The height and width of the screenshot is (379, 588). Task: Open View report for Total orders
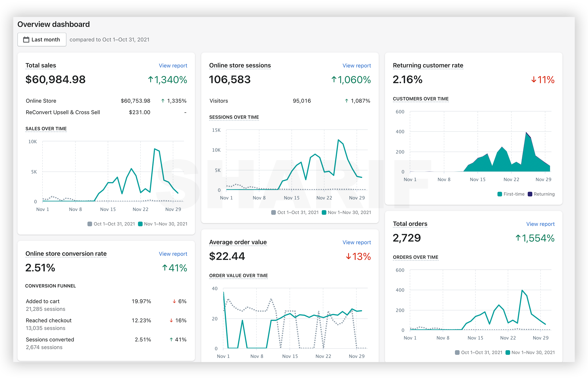[540, 224]
